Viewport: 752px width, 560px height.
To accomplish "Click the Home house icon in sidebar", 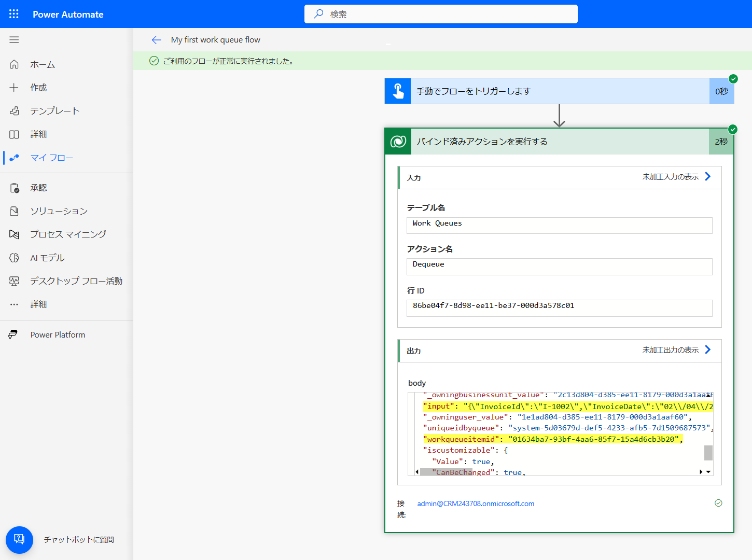I will [x=14, y=64].
